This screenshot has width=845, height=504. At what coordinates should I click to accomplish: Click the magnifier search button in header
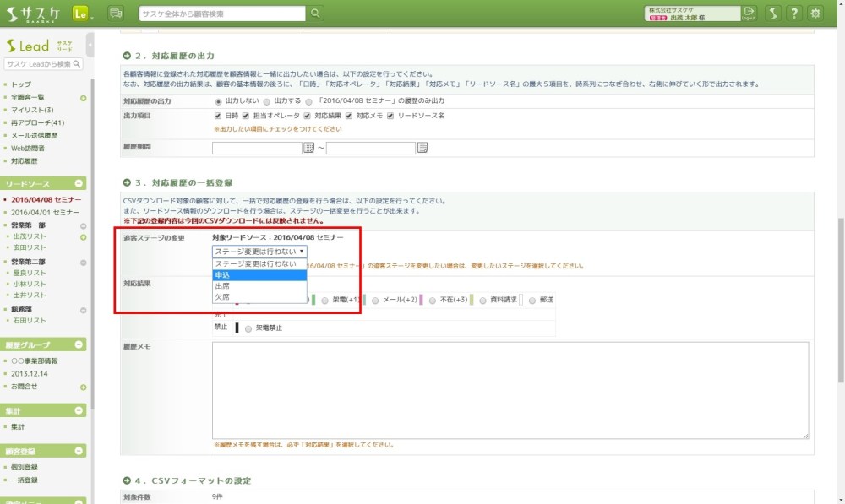(315, 13)
